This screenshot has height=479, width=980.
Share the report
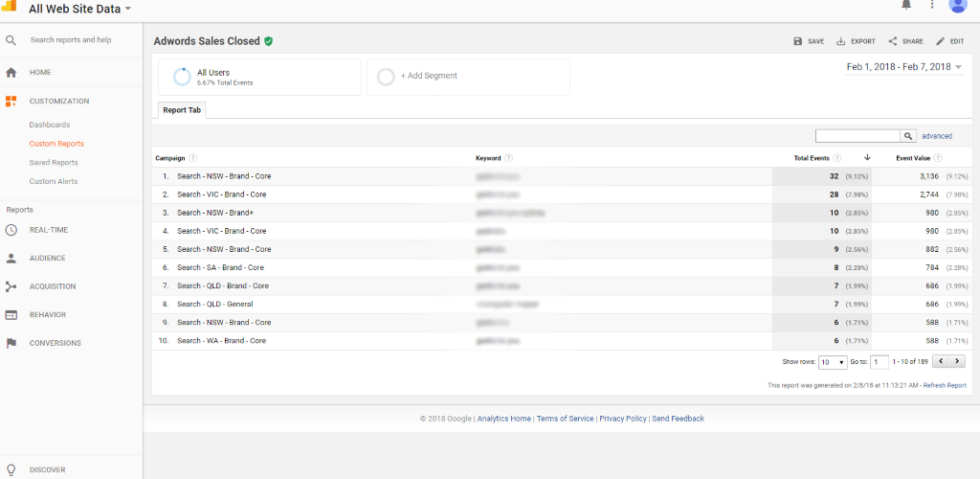click(905, 41)
